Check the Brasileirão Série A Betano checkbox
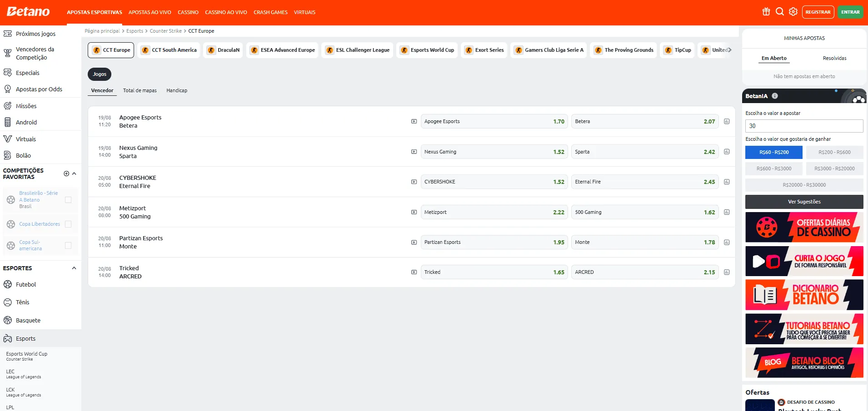 coord(68,200)
